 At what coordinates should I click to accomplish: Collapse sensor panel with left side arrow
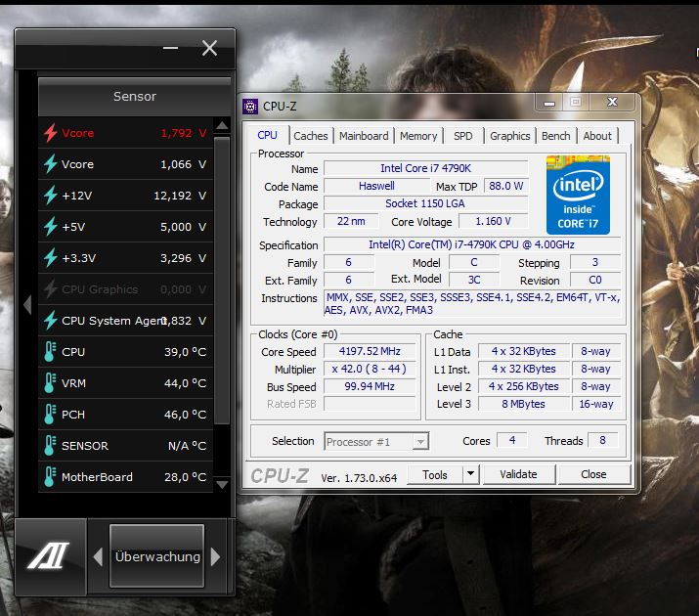click(27, 305)
